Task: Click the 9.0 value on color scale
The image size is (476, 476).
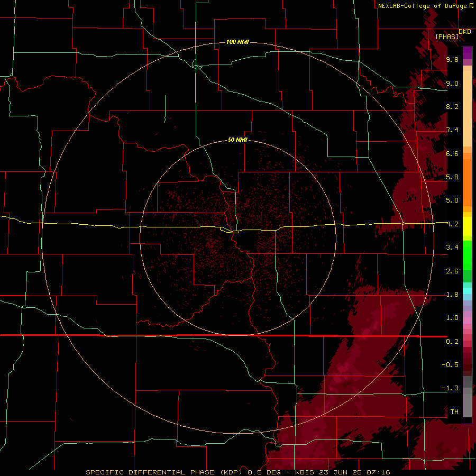Action: [452, 83]
